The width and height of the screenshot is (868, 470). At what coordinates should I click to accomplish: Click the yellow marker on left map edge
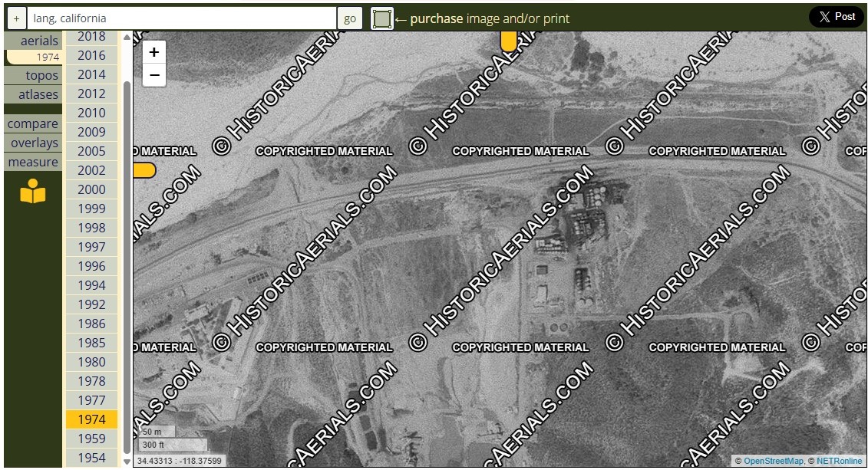click(144, 170)
